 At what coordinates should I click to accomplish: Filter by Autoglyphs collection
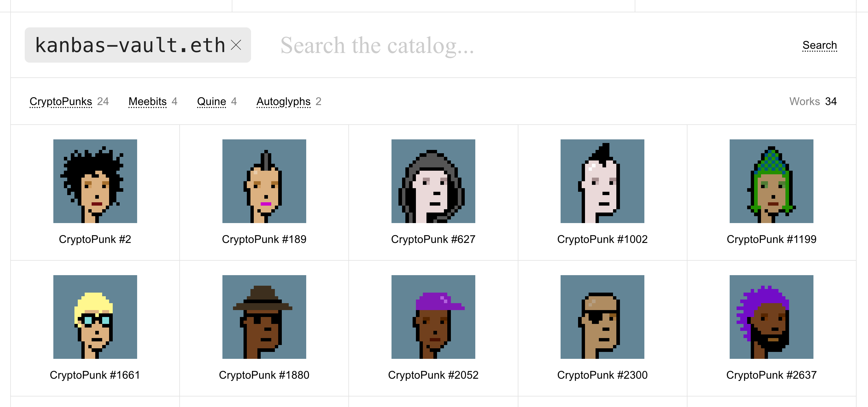click(x=283, y=101)
